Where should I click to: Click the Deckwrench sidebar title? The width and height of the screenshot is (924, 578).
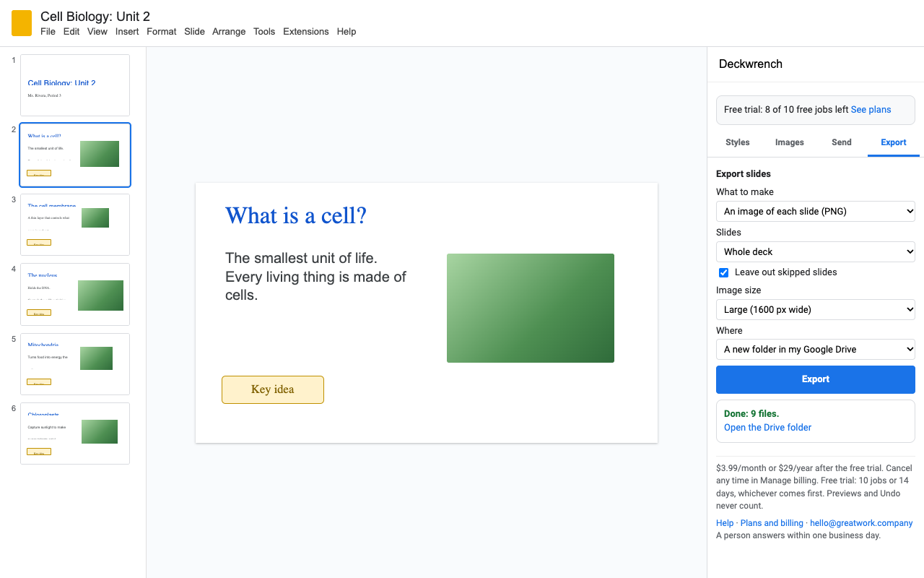(x=751, y=64)
